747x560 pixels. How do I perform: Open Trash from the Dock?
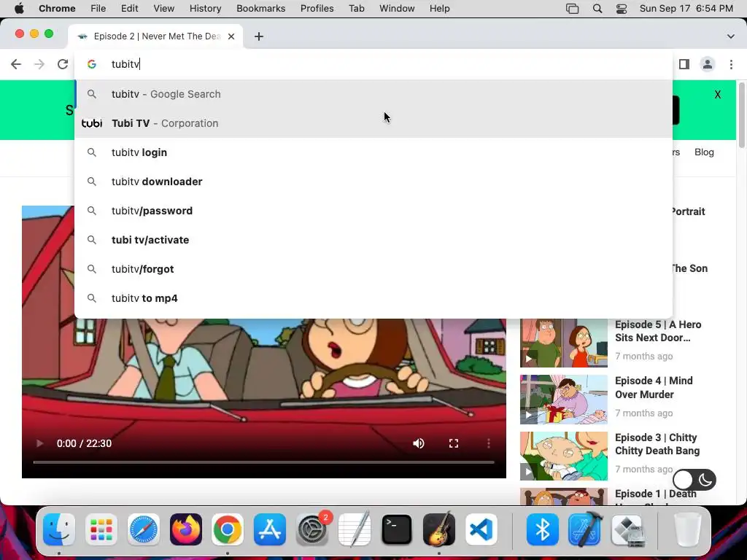pos(687,529)
